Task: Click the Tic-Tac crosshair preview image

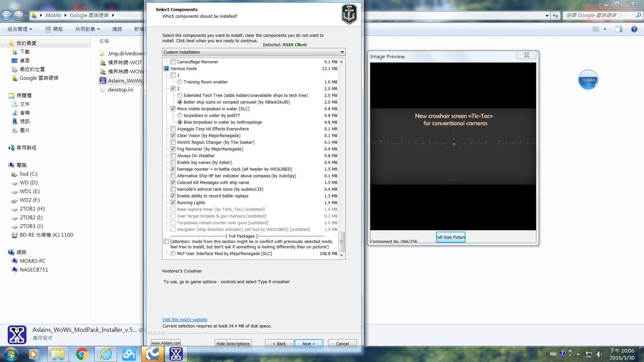Action: pos(453,146)
